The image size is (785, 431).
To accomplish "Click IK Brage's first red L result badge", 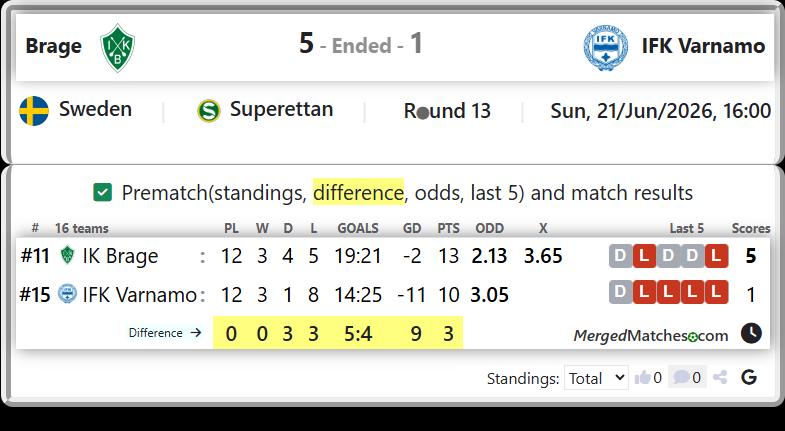I will (644, 256).
